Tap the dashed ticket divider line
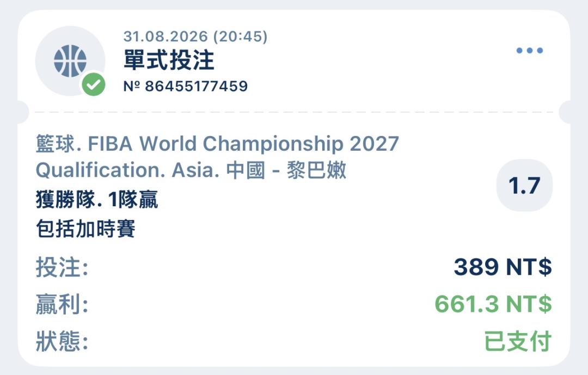 tap(294, 112)
